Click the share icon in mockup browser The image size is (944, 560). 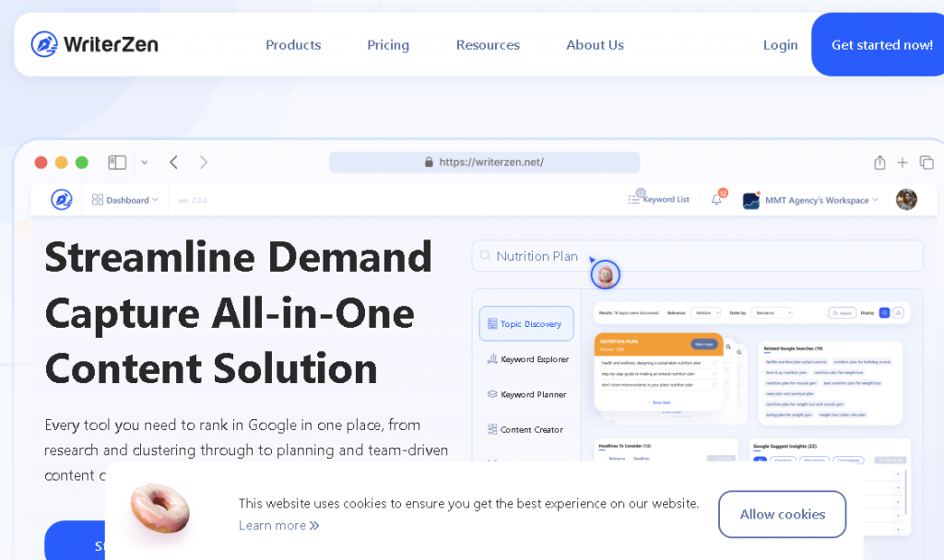pyautogui.click(x=879, y=162)
